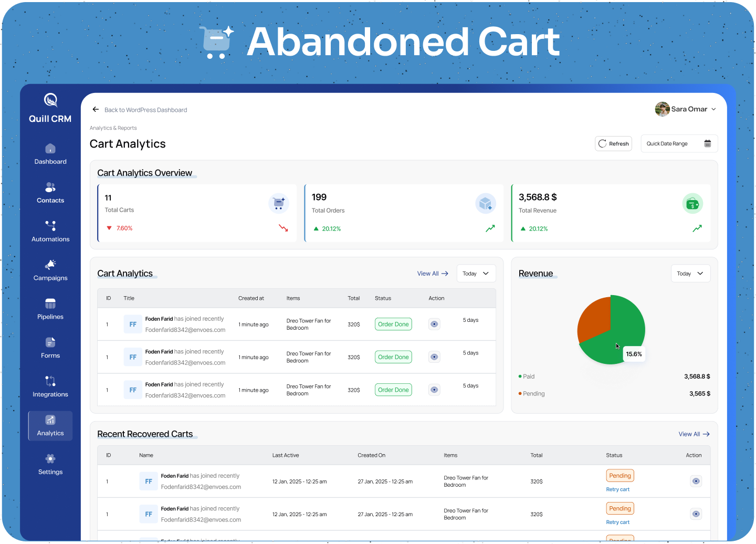756x544 pixels.
Task: Open the Quick Date Range picker
Action: click(x=678, y=144)
